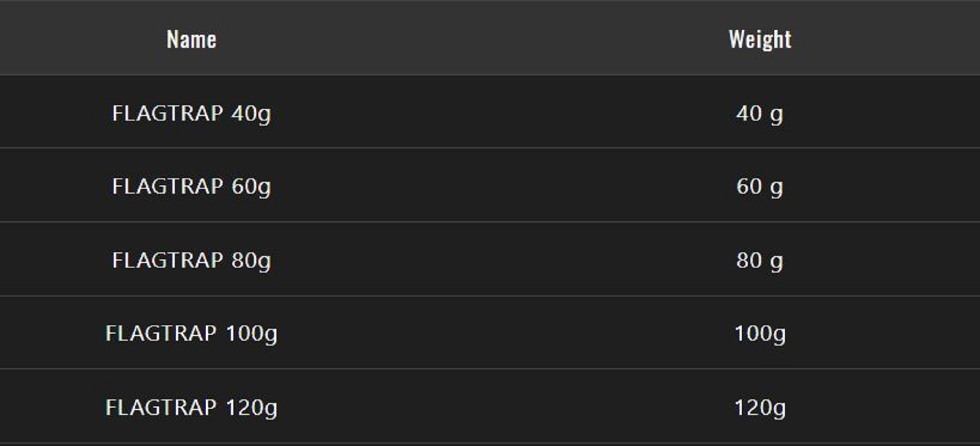
Task: Click the middle of the FLAGTRAP 100g row
Action: point(490,333)
